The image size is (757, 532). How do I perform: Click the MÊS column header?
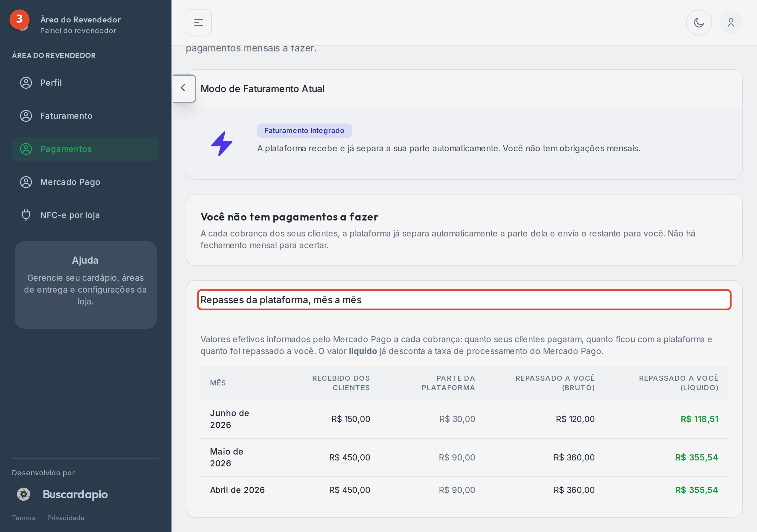pos(218,383)
